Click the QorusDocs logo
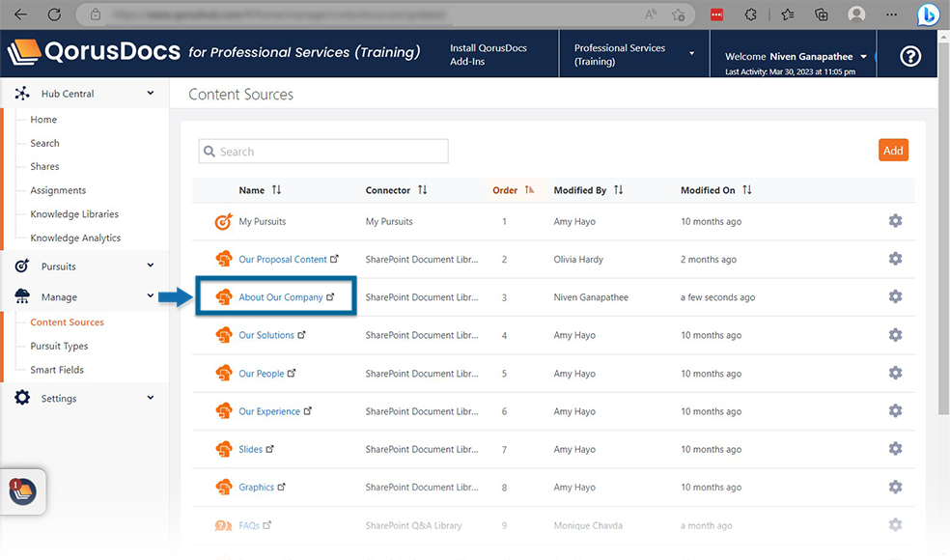Viewport: 950px width, 560px height. pos(94,53)
